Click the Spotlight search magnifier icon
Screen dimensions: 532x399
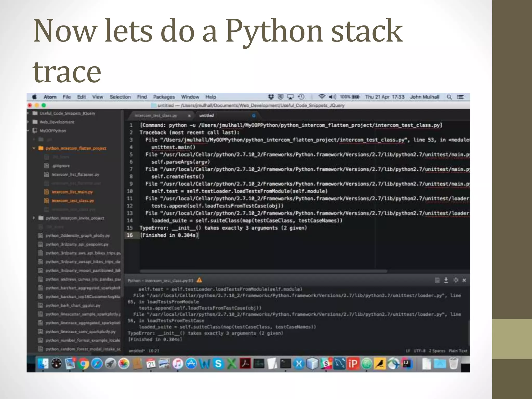pyautogui.click(x=449, y=97)
